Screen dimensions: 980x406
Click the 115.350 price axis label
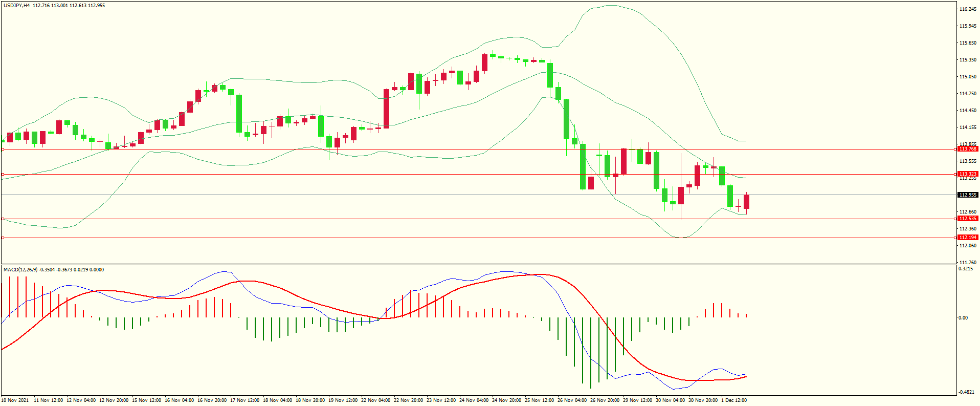[968, 60]
